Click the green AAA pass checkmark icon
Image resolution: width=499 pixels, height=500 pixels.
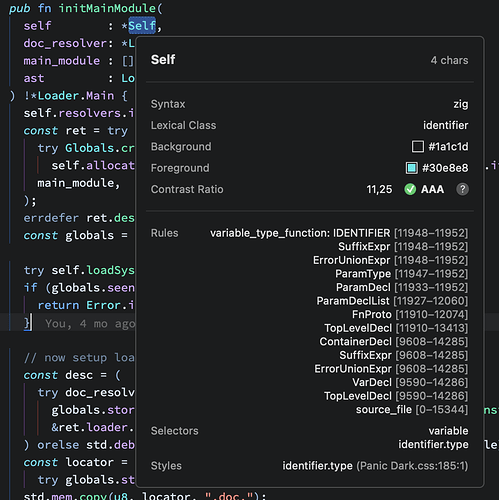(410, 189)
